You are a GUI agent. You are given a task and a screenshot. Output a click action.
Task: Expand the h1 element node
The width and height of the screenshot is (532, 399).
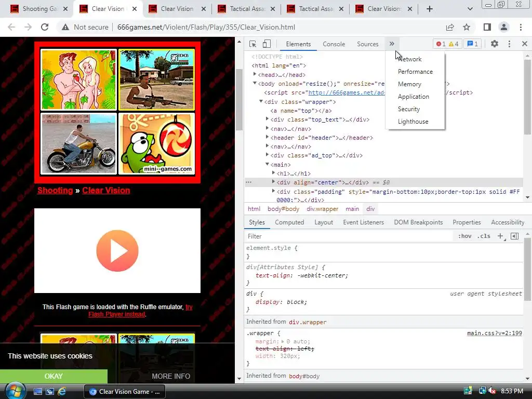(273, 173)
